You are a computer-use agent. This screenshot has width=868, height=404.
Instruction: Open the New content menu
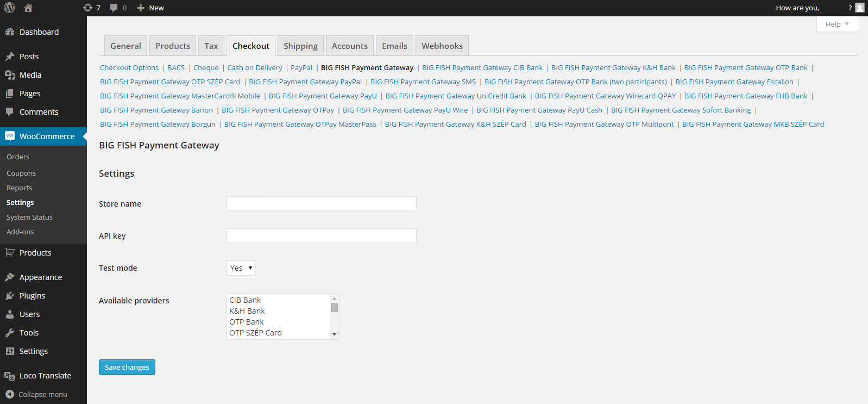[x=150, y=8]
